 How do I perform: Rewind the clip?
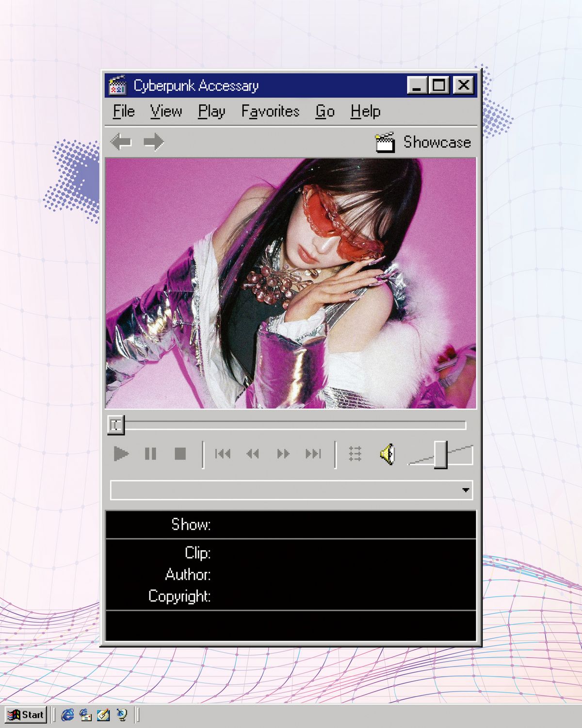[253, 454]
